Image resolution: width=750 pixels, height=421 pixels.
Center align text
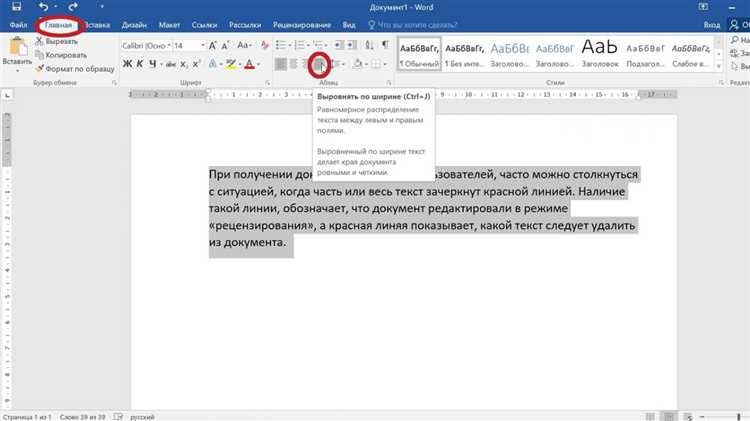293,64
